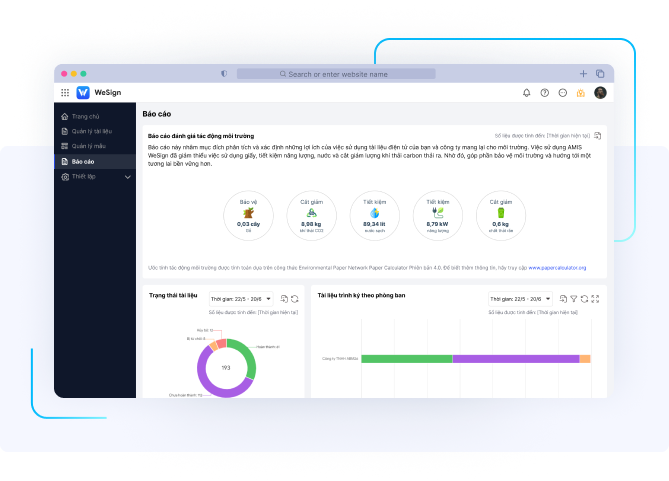Export the Trạng thái tài liệu chart
Viewport: 669px width, 481px height.
click(x=284, y=299)
